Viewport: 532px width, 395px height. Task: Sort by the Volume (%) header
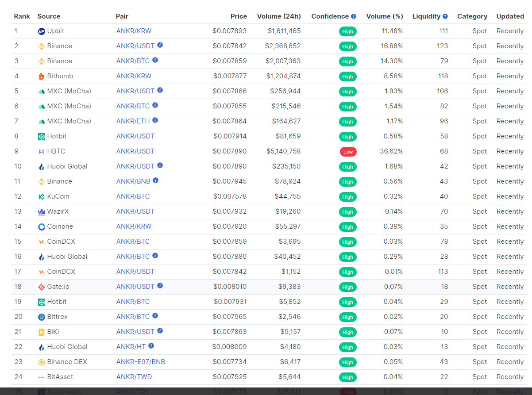tap(385, 16)
